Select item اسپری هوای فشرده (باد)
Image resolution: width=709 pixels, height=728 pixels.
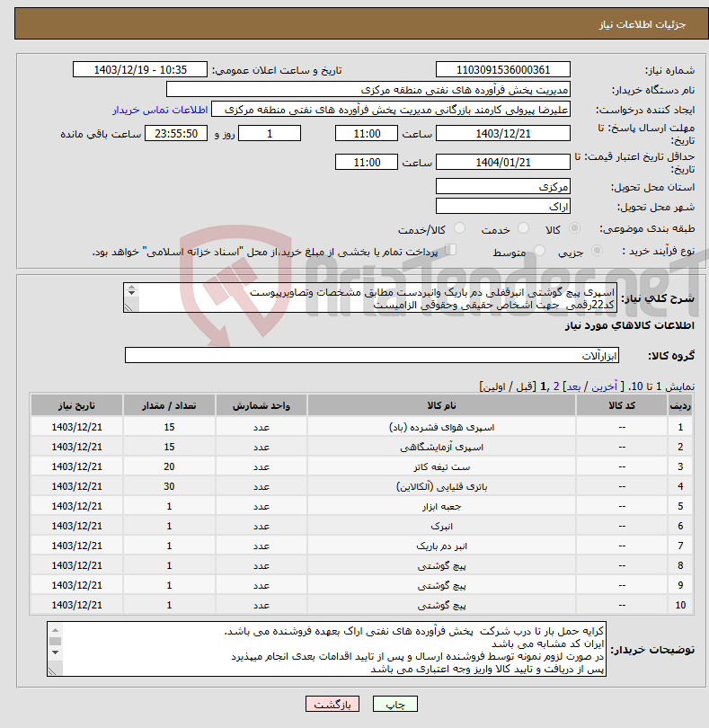pos(441,427)
